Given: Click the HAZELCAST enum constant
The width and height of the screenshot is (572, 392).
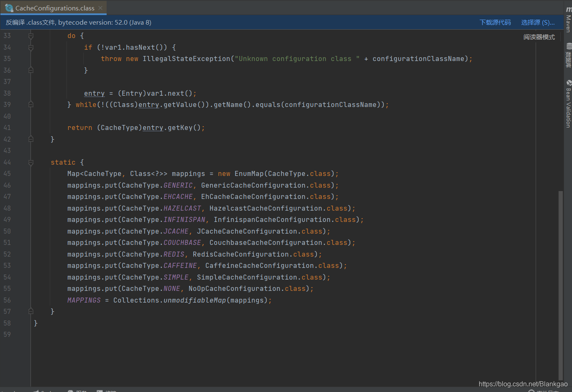Looking at the screenshot, I should pyautogui.click(x=182, y=209).
